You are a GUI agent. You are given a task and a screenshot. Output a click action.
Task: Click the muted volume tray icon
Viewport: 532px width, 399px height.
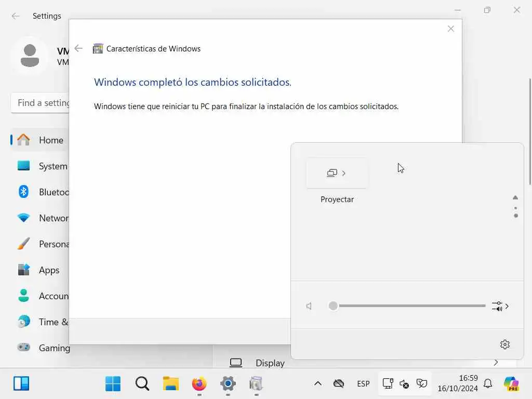coord(404,384)
